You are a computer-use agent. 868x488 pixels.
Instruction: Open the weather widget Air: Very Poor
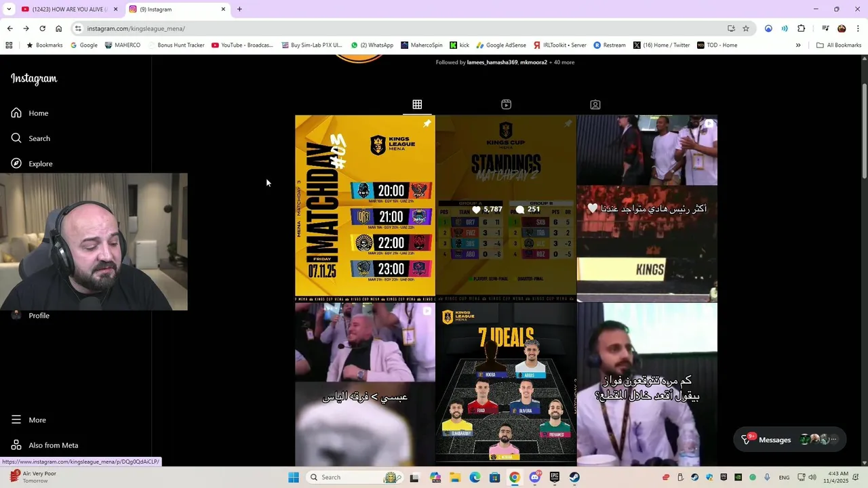33,477
